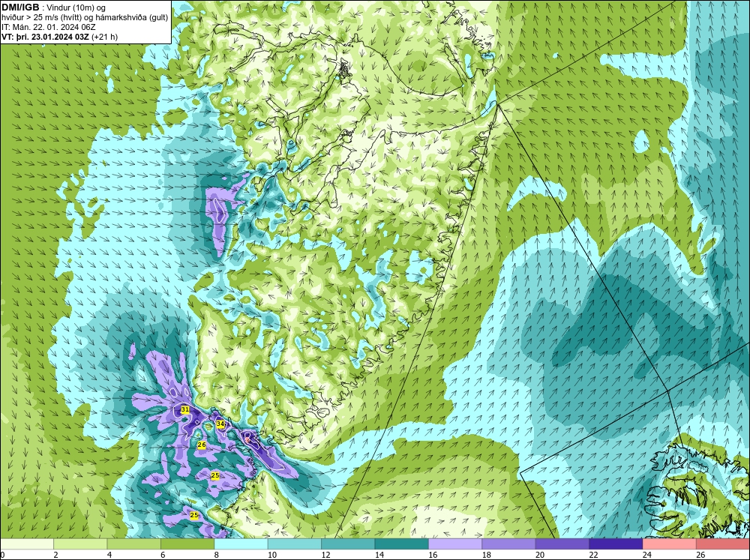Click the scale value '24'

point(646,555)
